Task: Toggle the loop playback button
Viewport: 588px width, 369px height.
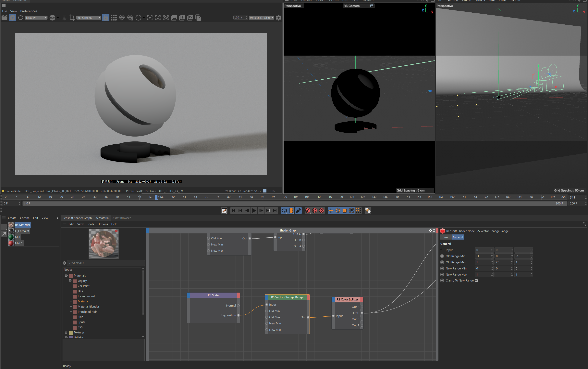Action: pos(284,211)
